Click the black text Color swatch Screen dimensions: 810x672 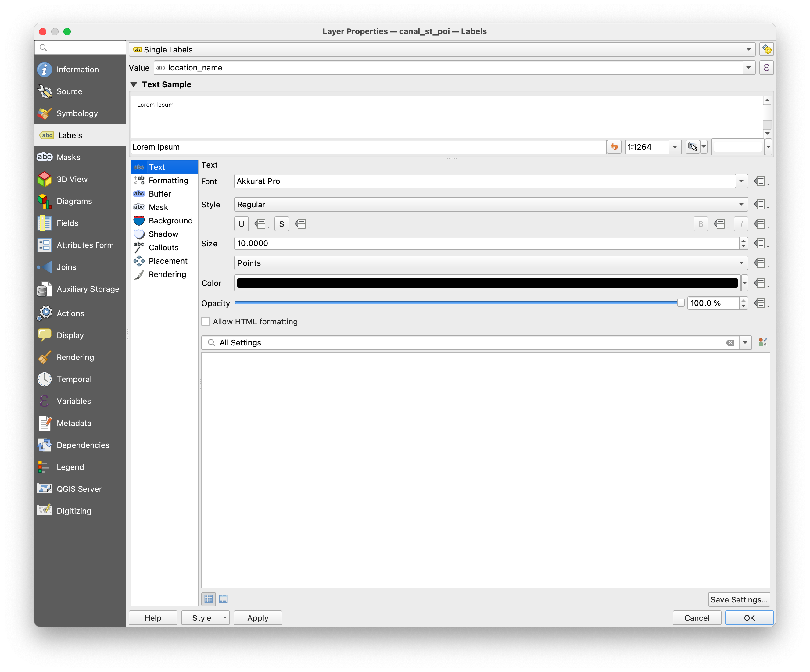[x=487, y=283]
